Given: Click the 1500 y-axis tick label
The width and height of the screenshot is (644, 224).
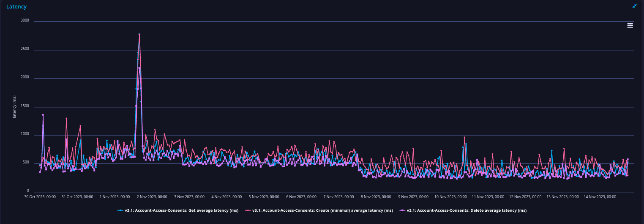Looking at the screenshot, I should (25, 106).
